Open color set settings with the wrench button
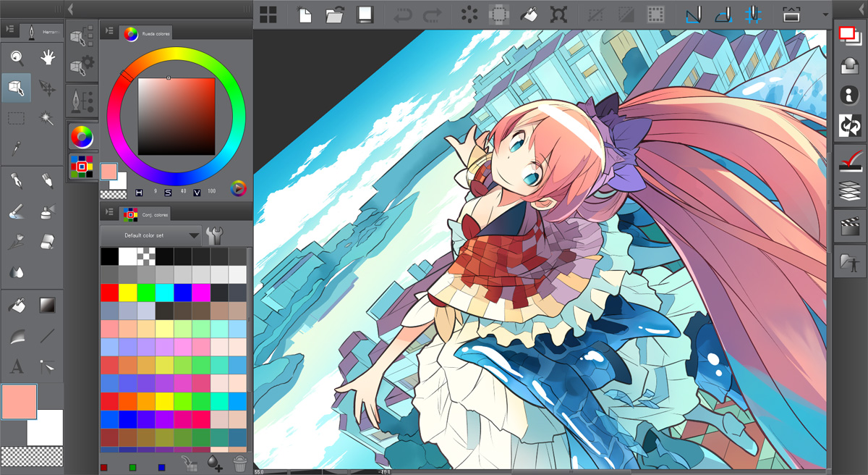868x475 pixels. (214, 235)
